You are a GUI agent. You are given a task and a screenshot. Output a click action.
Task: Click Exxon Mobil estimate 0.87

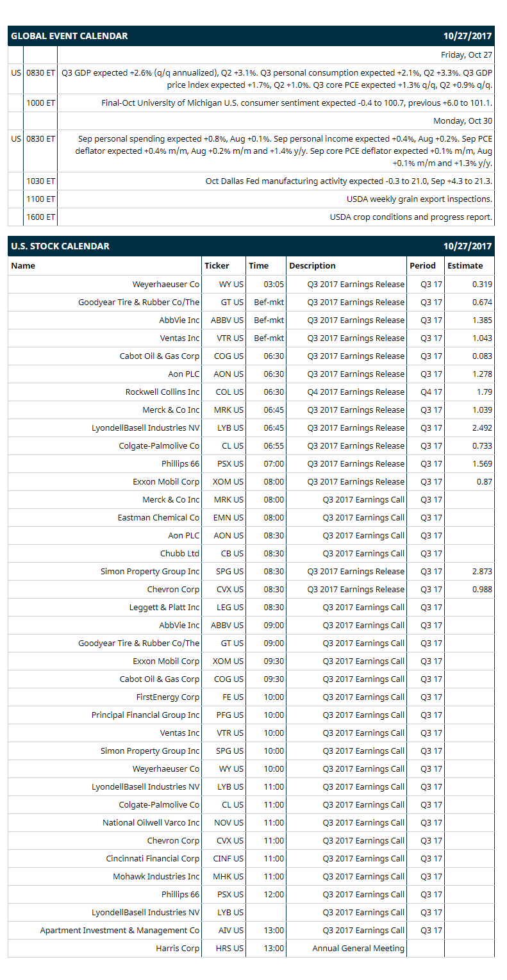(485, 481)
